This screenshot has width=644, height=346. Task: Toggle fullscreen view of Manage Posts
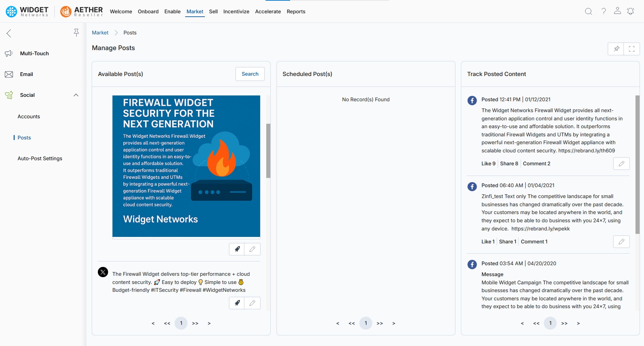[x=632, y=49]
